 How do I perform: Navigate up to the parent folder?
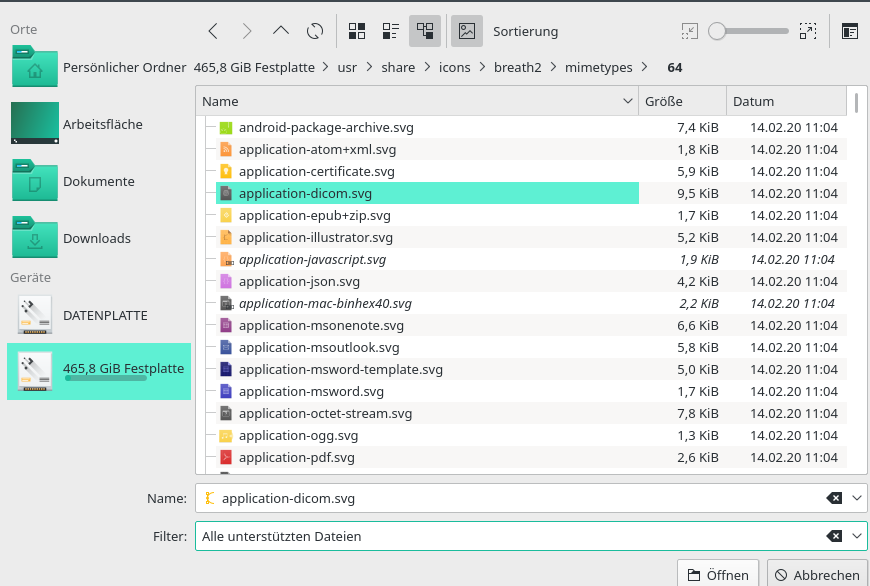(281, 31)
